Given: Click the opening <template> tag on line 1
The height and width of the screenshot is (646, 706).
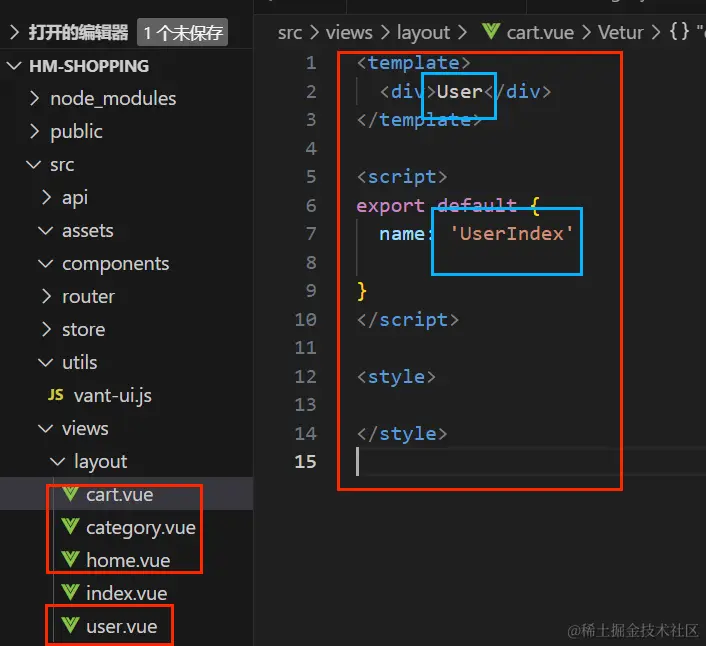Looking at the screenshot, I should point(413,63).
